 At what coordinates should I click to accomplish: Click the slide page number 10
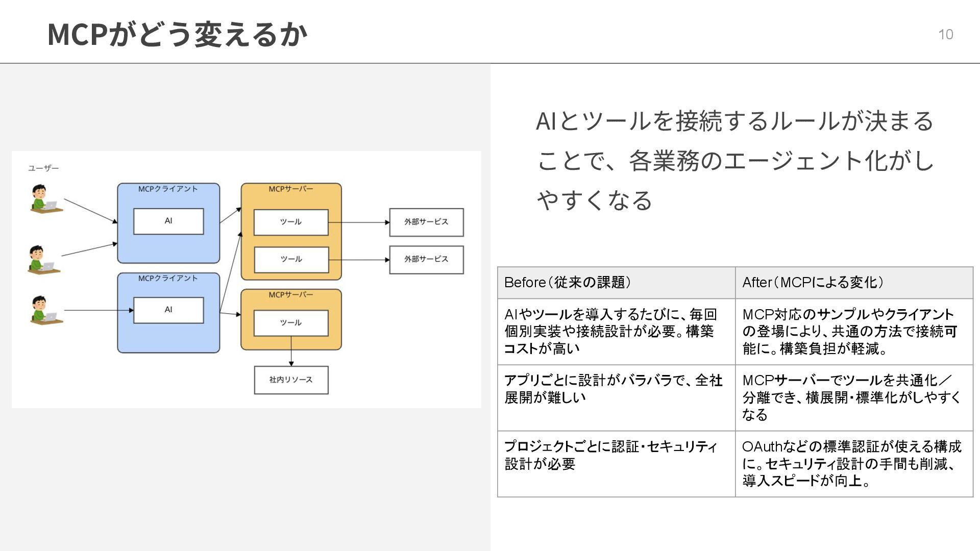click(945, 35)
